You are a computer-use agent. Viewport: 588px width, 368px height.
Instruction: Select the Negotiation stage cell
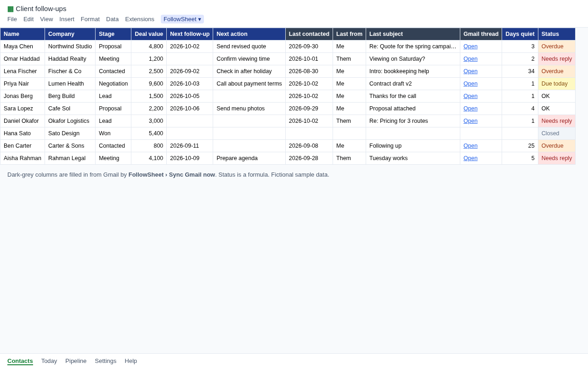point(113,84)
